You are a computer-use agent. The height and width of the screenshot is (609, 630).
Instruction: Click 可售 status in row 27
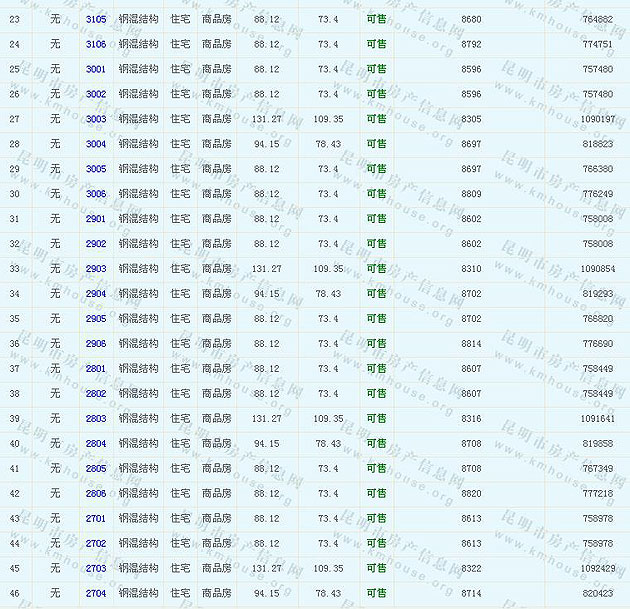coord(376,119)
